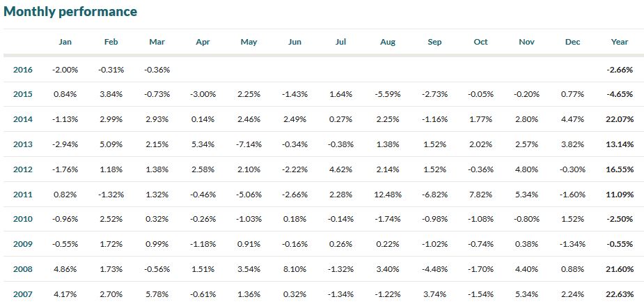Click the -7.14% cell for May 2013
644x304 pixels.
coord(249,144)
